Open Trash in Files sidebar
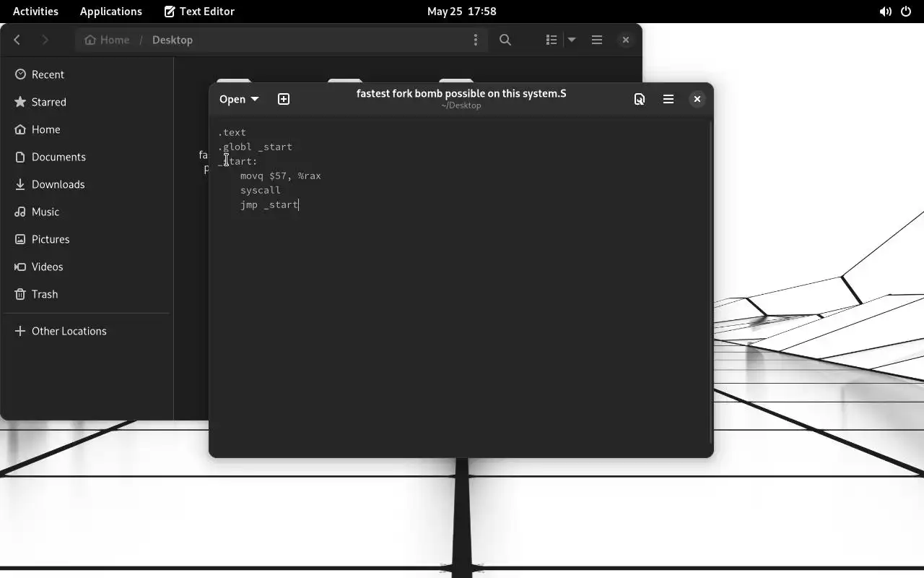This screenshot has width=924, height=578. 87,294
